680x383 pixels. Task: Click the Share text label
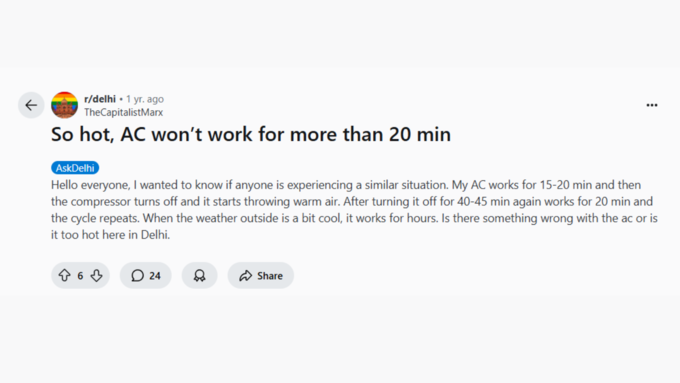[270, 276]
